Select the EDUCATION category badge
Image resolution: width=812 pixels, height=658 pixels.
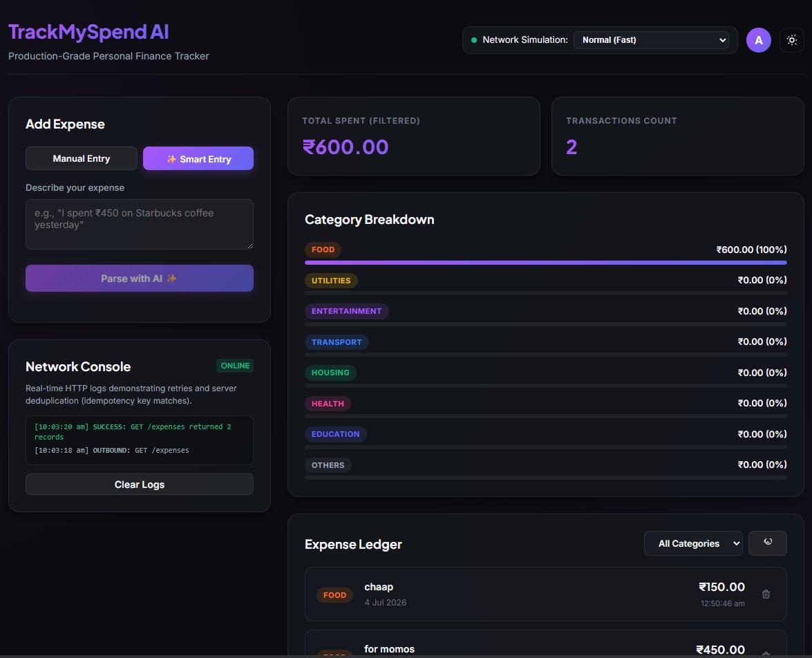(336, 434)
